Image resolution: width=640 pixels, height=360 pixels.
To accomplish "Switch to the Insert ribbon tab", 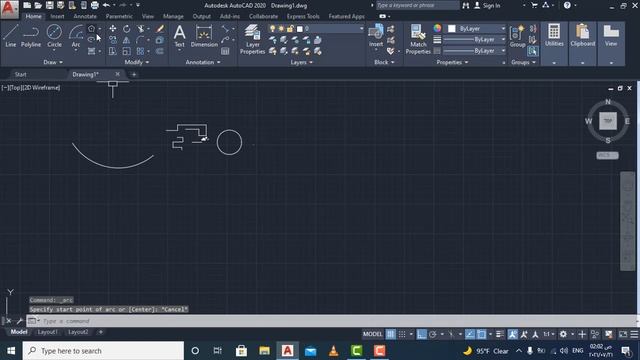I will 57,16.
